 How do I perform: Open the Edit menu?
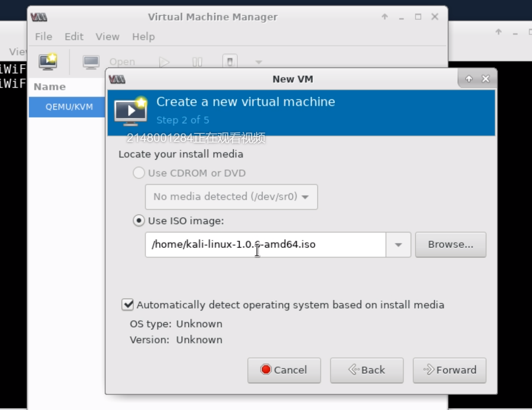click(74, 37)
